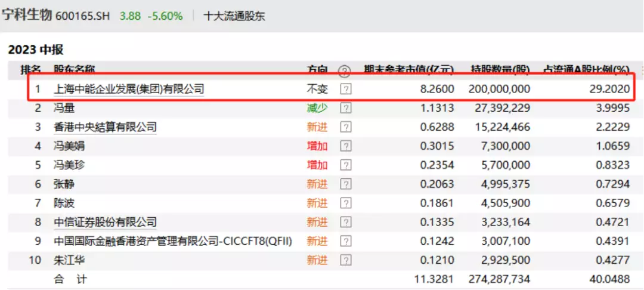Click the 2023 中报 period heading

pyautogui.click(x=36, y=50)
